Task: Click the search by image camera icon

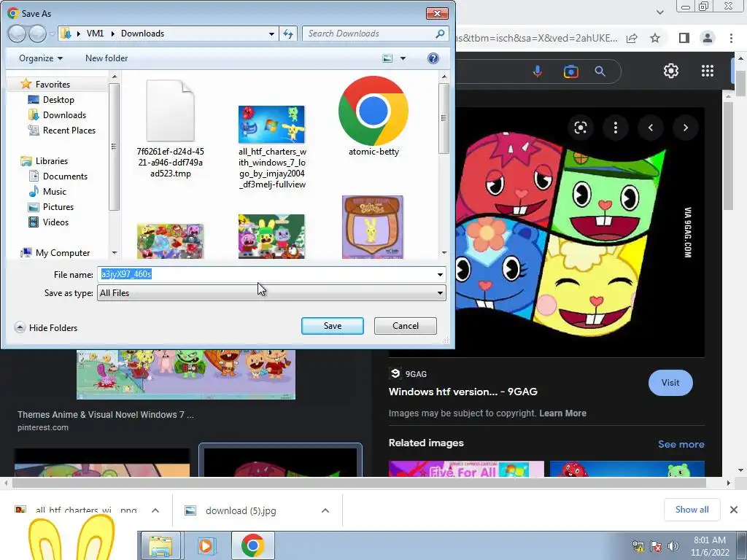Action: pos(570,71)
